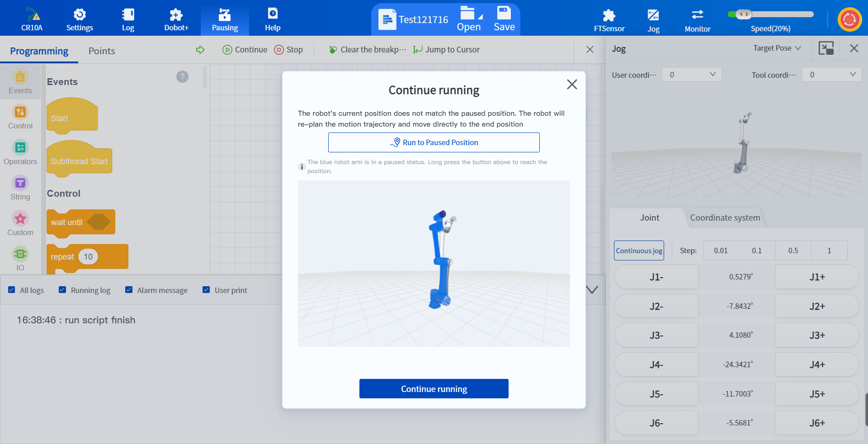Click the Dobot+ plugin icon
The width and height of the screenshot is (868, 444).
(176, 15)
